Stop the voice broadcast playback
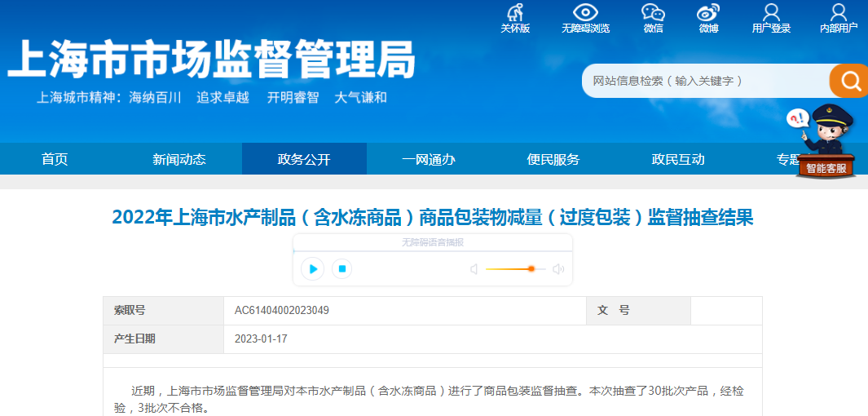The width and height of the screenshot is (868, 416). click(x=342, y=269)
